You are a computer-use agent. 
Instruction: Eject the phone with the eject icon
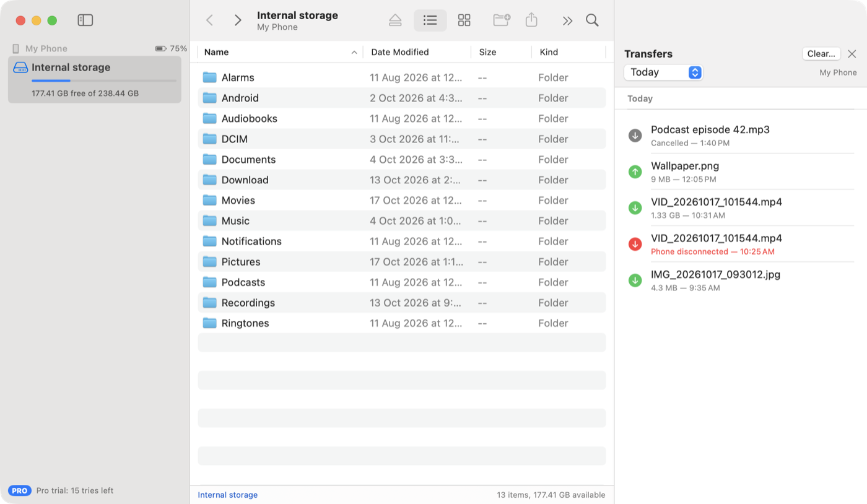[395, 20]
